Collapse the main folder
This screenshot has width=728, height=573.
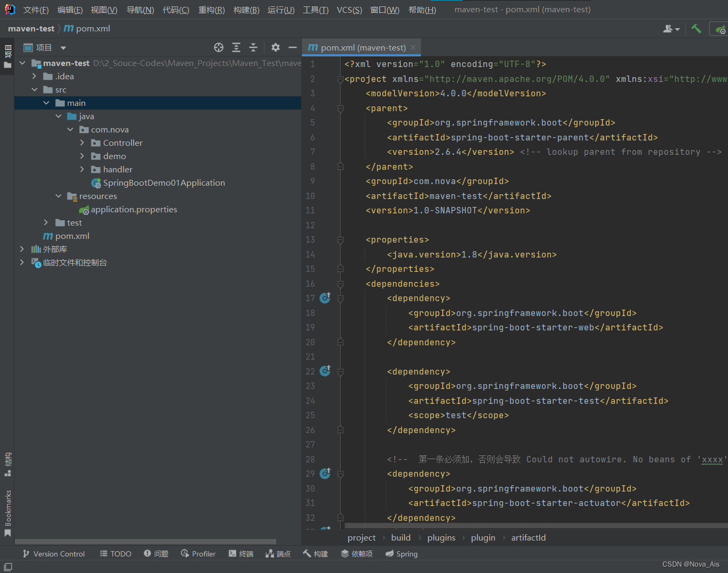tap(46, 103)
